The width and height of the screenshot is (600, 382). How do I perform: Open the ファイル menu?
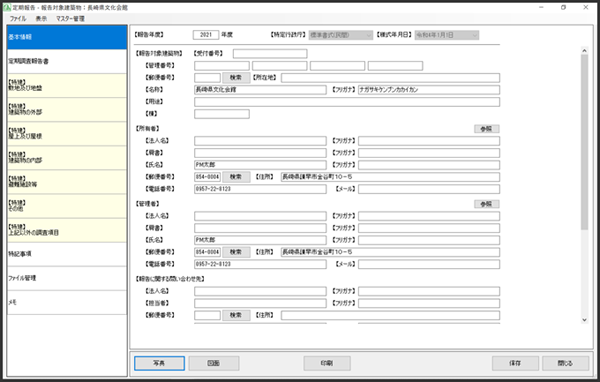tap(18, 18)
